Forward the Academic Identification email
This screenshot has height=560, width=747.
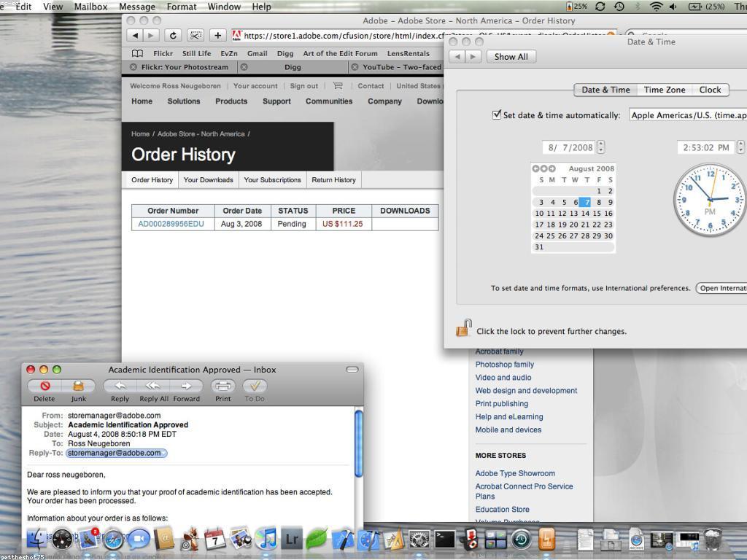[x=187, y=386]
